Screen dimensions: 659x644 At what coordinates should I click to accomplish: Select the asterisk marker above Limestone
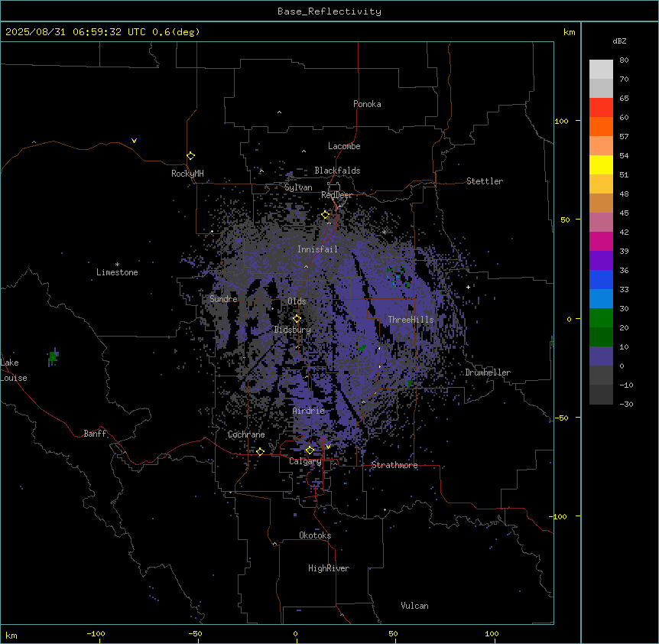(x=117, y=265)
